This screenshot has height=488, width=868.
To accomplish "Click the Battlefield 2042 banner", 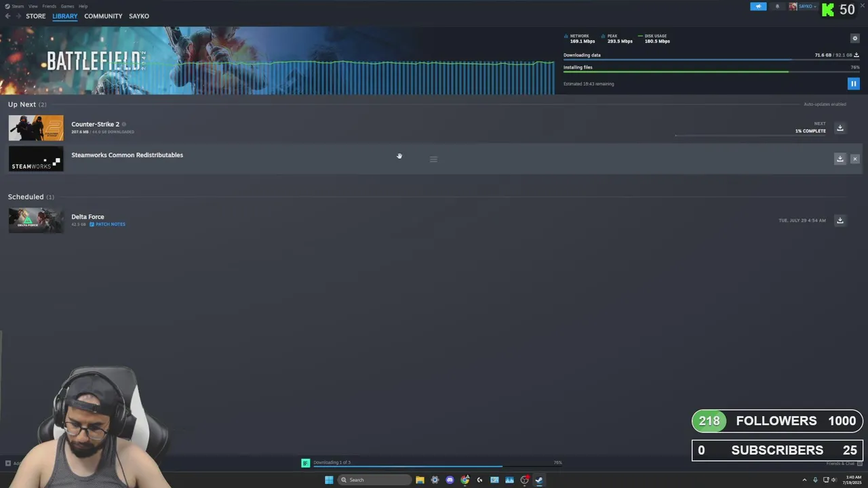I will coord(277,61).
